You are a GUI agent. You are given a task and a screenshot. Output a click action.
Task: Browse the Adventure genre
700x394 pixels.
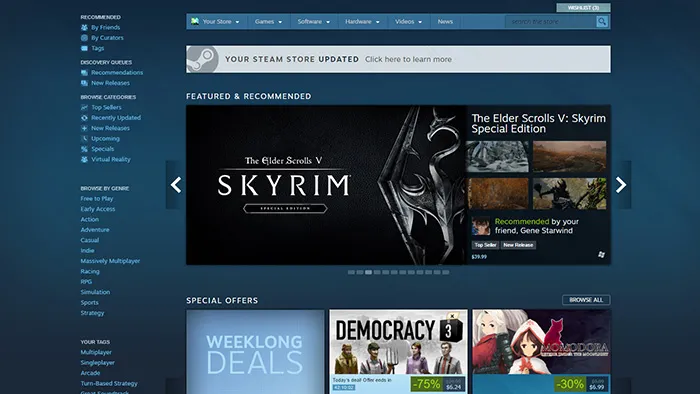(x=95, y=229)
